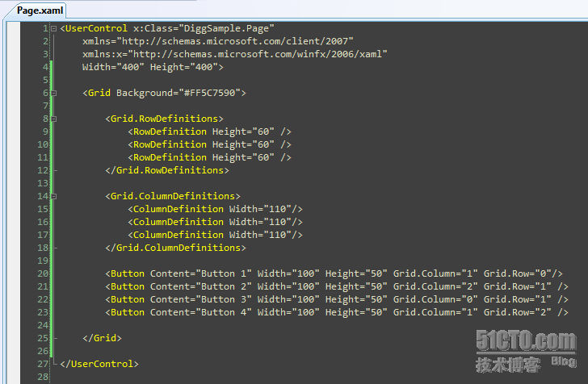Click the xmlns:x winfx/2006/xaml line
588x384 pixels.
point(235,54)
